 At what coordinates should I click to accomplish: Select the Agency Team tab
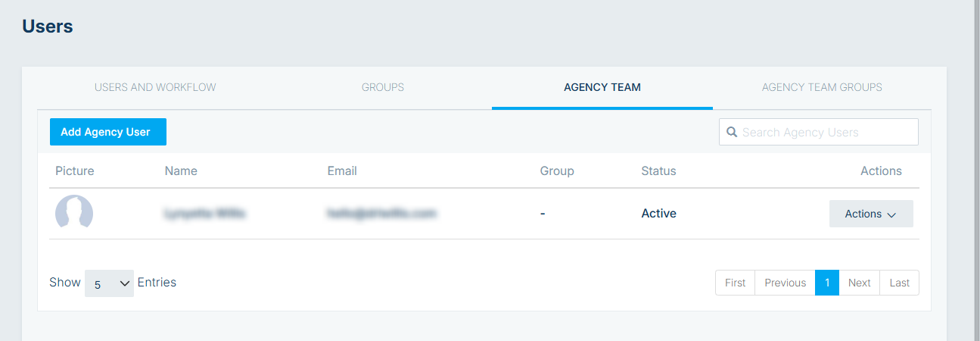tap(602, 87)
